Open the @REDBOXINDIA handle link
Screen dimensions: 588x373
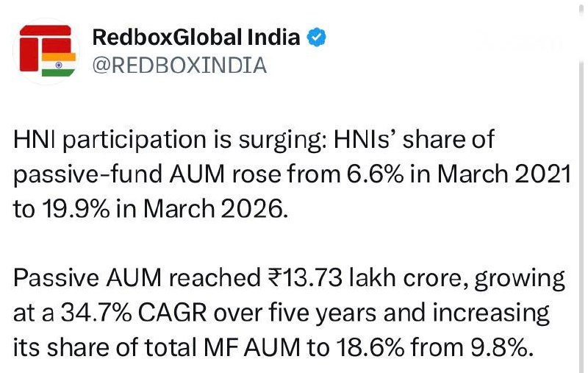point(179,65)
